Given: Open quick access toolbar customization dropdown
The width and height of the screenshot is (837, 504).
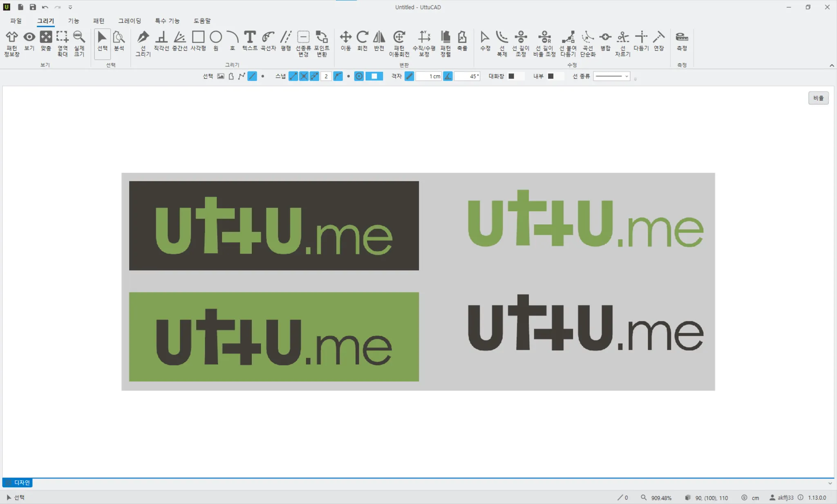Looking at the screenshot, I should tap(70, 7).
